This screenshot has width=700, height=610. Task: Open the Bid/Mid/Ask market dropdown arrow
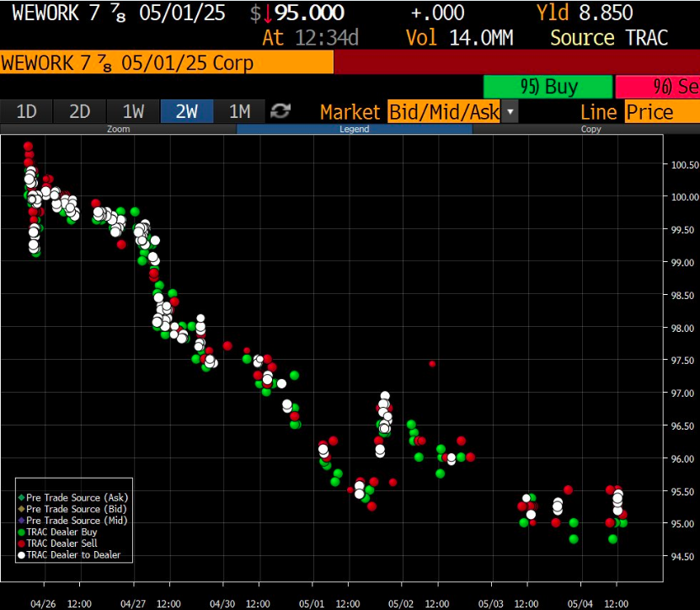click(510, 112)
